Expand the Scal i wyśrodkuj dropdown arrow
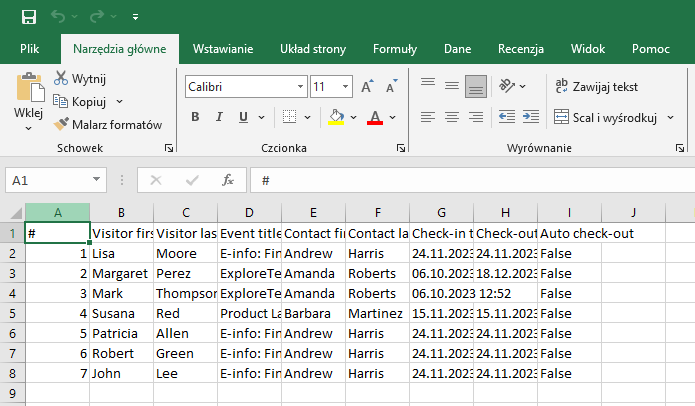The width and height of the screenshot is (695, 406). click(x=669, y=118)
